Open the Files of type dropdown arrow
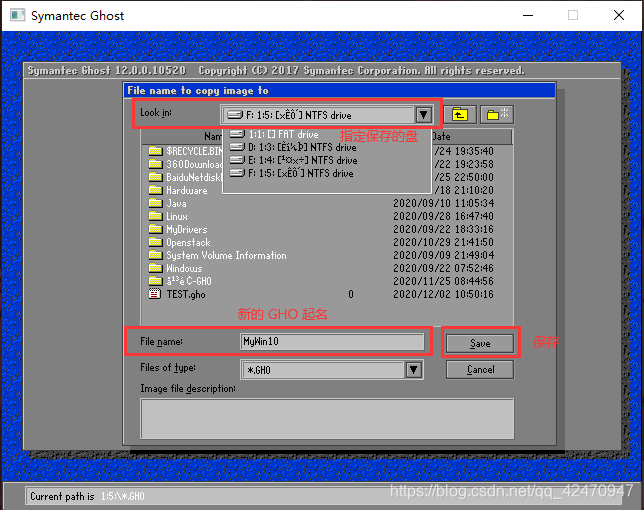Viewport: 644px width, 510px height. (414, 370)
